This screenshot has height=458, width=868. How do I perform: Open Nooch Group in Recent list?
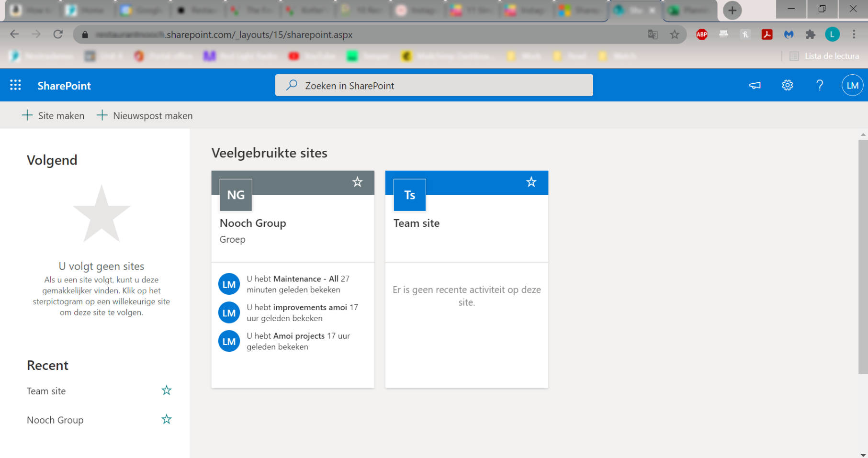click(x=55, y=420)
